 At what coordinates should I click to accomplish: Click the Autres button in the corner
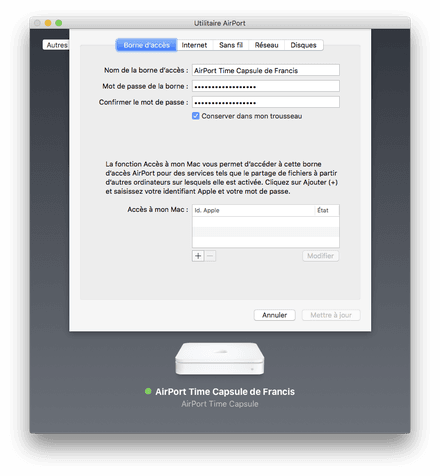(56, 45)
